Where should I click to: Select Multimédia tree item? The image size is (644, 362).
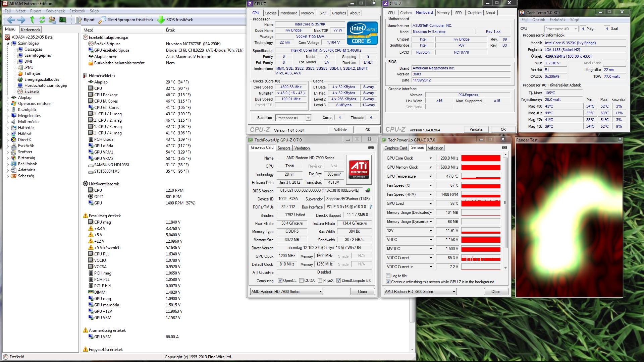(x=25, y=122)
